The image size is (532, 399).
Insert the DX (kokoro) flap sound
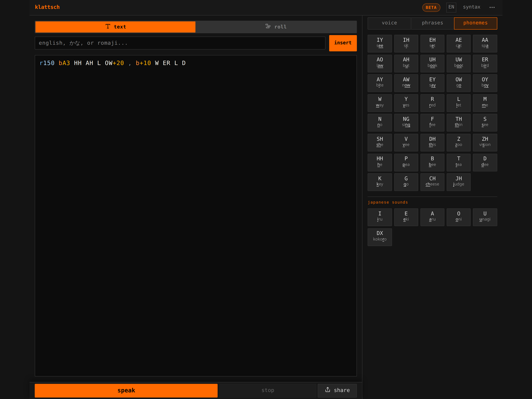tap(380, 237)
